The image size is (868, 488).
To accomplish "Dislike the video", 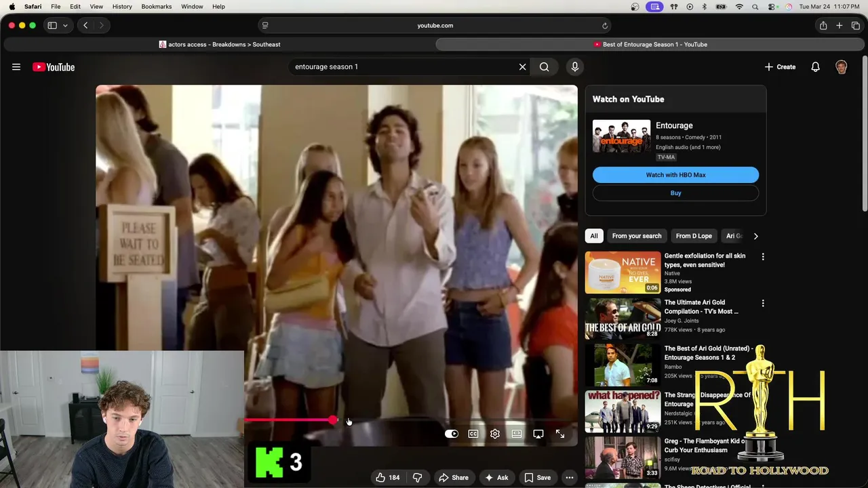I will coord(418,478).
